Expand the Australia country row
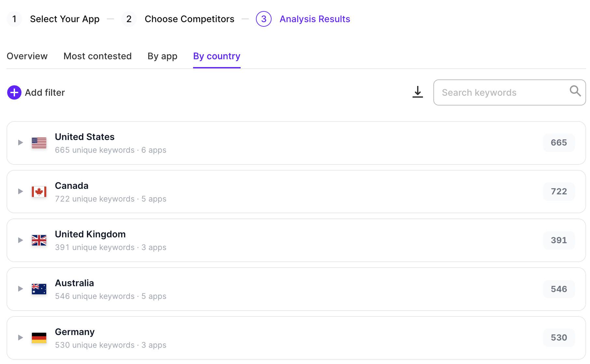Image resolution: width=590 pixels, height=364 pixels. pyautogui.click(x=20, y=288)
